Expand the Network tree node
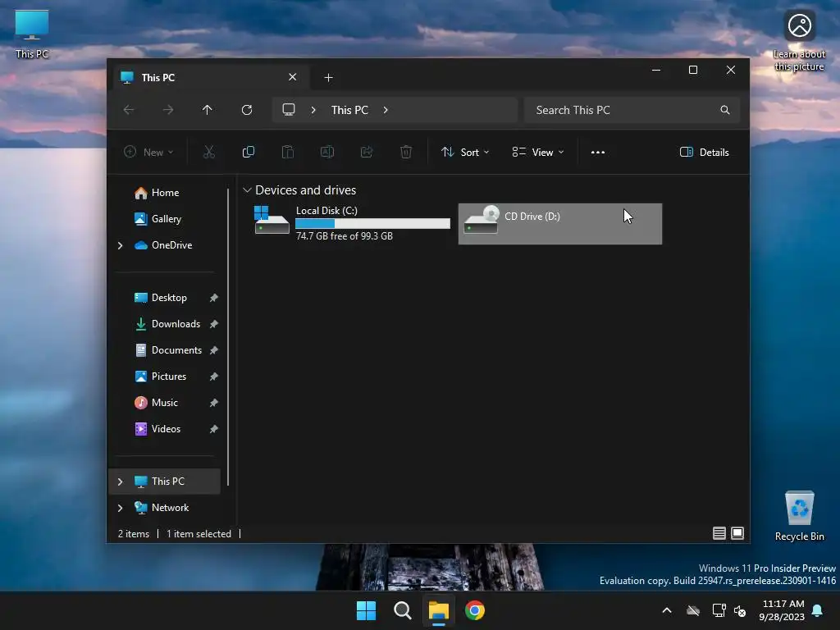The image size is (840, 630). [x=120, y=508]
